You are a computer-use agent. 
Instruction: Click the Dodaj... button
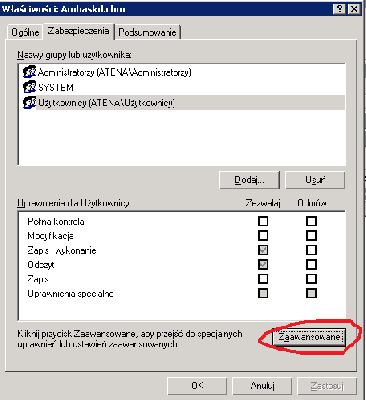[x=249, y=180]
